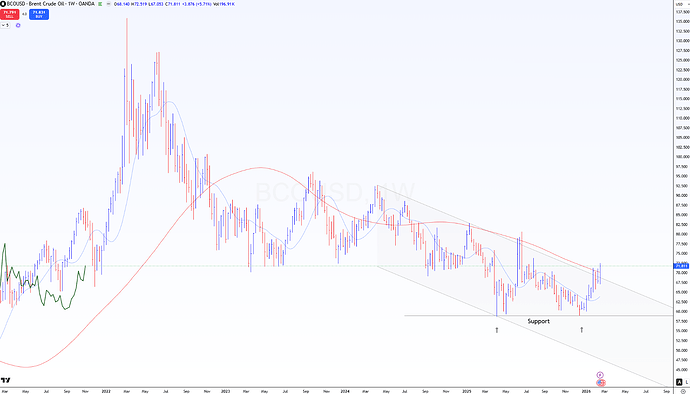Click the up arrow marker right of Support
This screenshot has width=690, height=394.
pos(582,330)
